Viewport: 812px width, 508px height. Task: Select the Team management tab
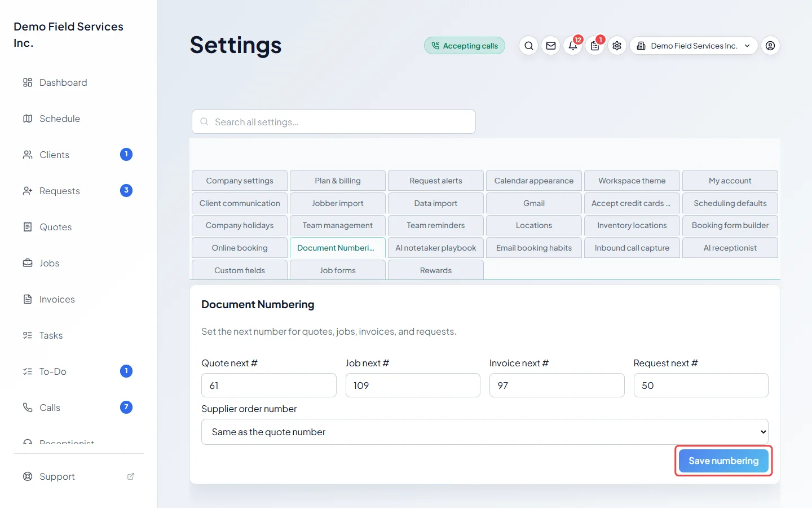point(338,225)
